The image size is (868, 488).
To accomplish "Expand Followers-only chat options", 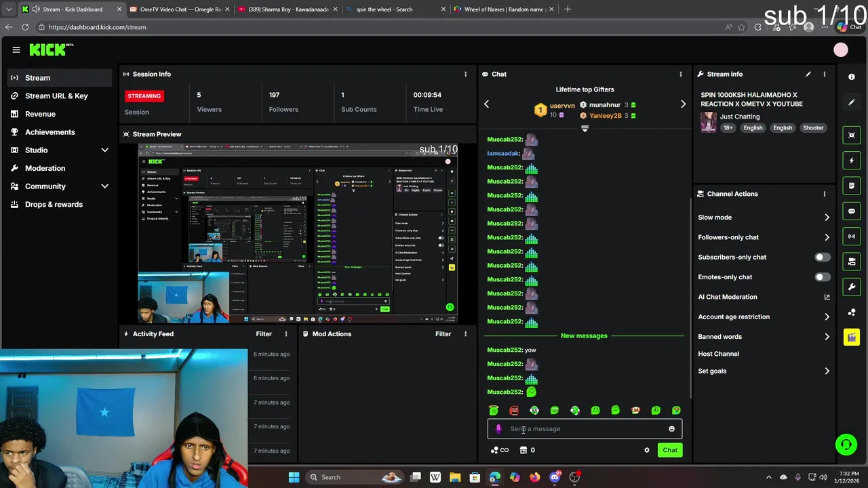I will tap(827, 237).
